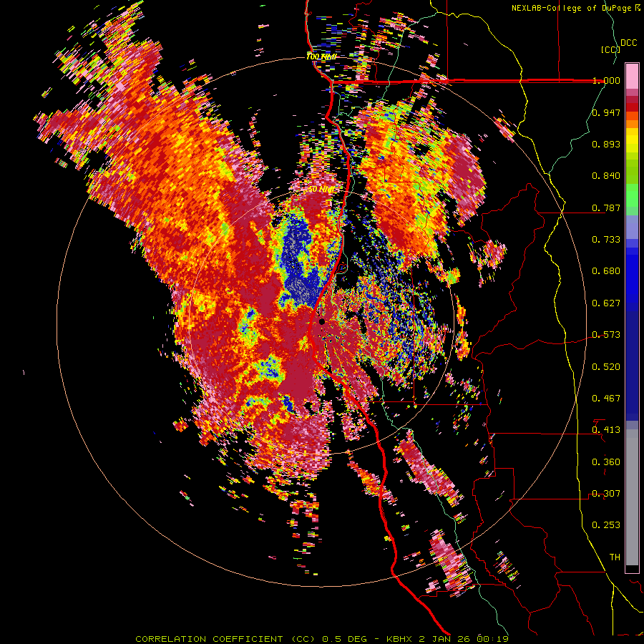Select the 0.520 legend value
This screenshot has width=644, height=644.
coord(606,367)
